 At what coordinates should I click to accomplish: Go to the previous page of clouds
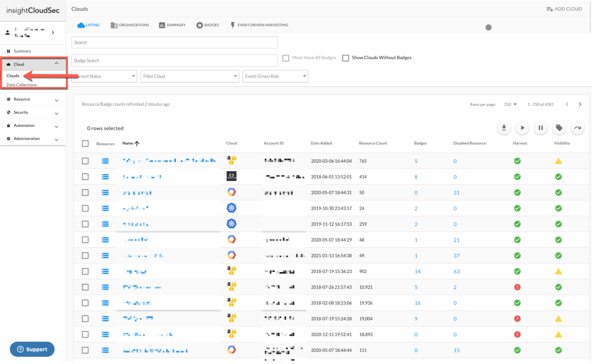pos(567,104)
